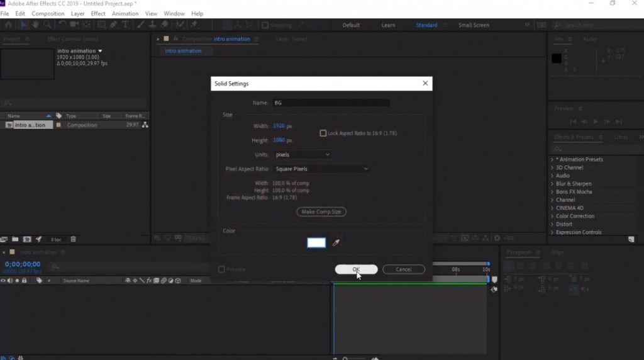The width and height of the screenshot is (644, 360).
Task: Select the Zoom magnifier tool
Action: coord(47,25)
